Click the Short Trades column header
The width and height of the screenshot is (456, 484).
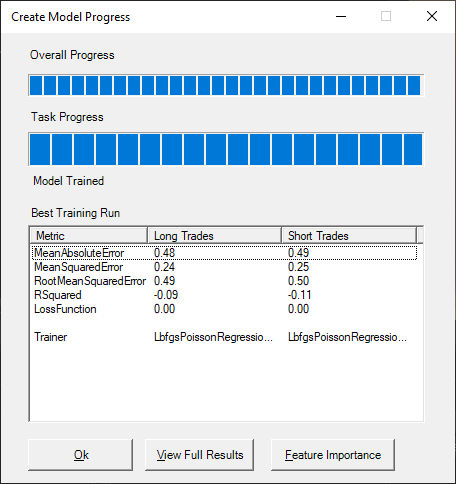coord(349,236)
